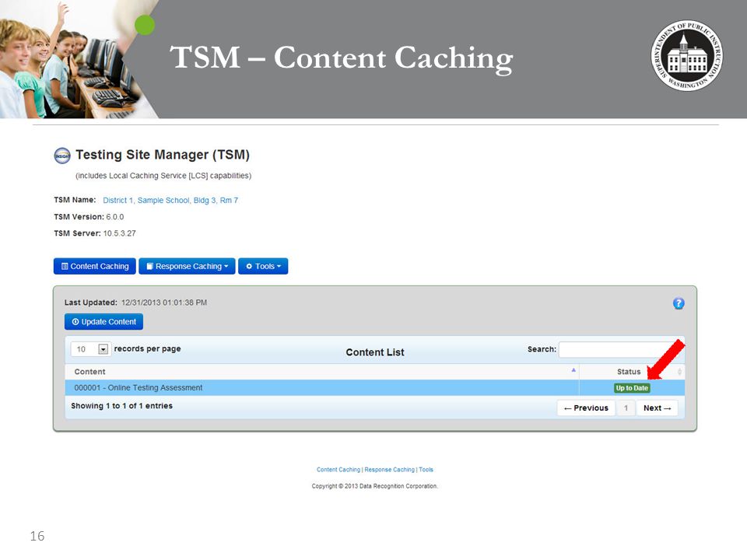This screenshot has height=560, width=747.
Task: Sort by Status column arrows
Action: tap(679, 372)
